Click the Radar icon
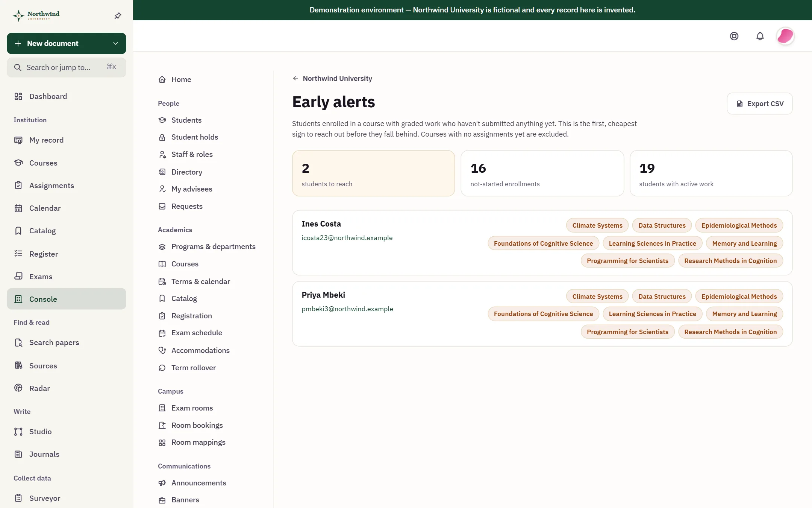812x508 pixels. point(18,388)
